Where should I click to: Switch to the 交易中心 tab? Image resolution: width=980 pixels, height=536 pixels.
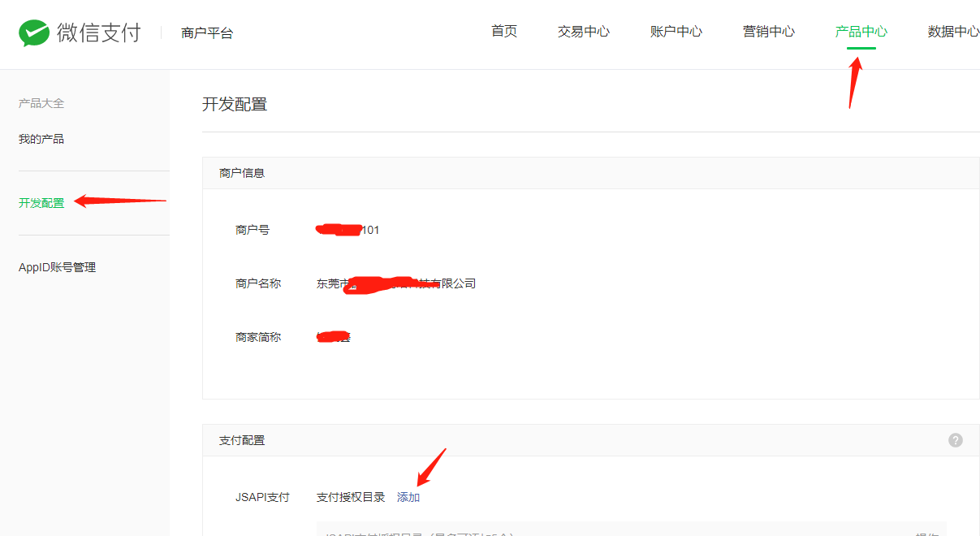point(583,32)
